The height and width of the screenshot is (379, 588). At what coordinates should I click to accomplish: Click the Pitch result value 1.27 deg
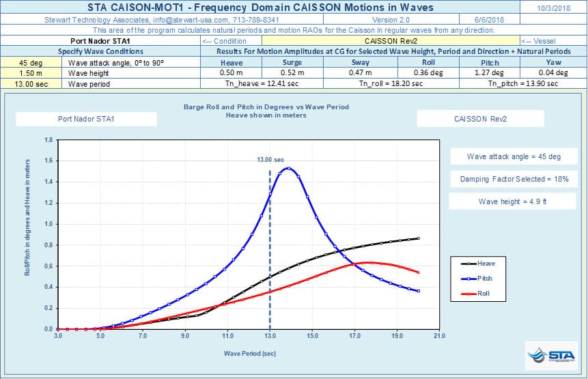point(489,73)
